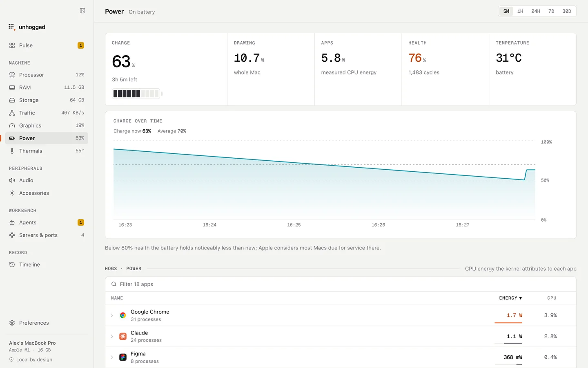Open Traffic via its network icon
Screen dimensions: 588x368
[x=12, y=113]
